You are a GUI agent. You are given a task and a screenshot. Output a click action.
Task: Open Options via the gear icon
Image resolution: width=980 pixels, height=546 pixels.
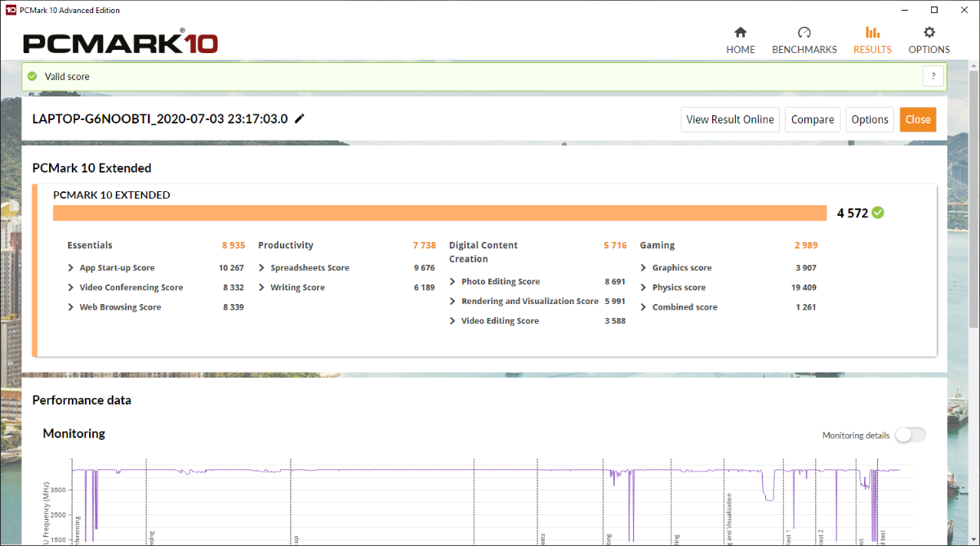point(929,33)
